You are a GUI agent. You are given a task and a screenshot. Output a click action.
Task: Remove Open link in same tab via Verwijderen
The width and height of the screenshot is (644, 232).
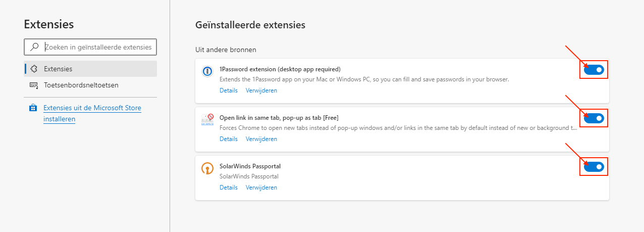(261, 139)
